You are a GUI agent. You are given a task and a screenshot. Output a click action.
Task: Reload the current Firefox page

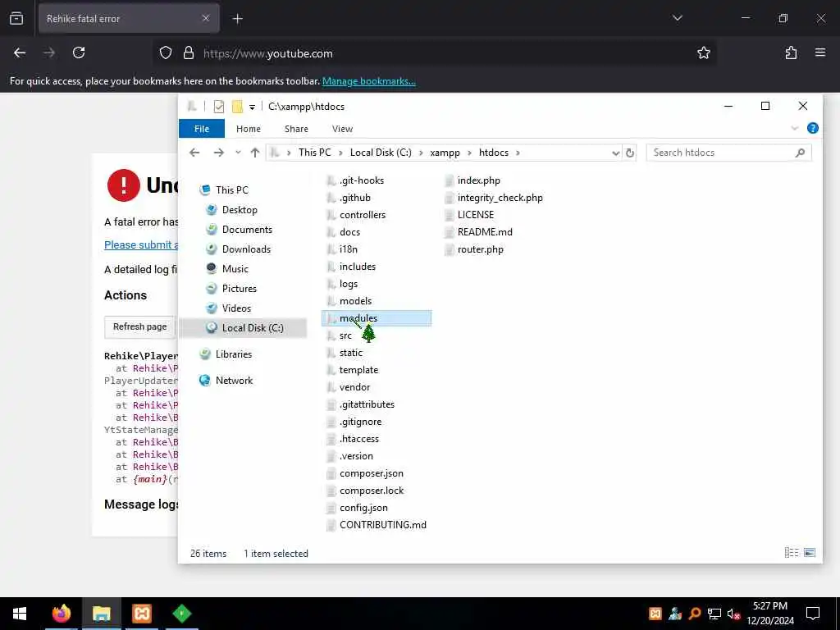[79, 53]
